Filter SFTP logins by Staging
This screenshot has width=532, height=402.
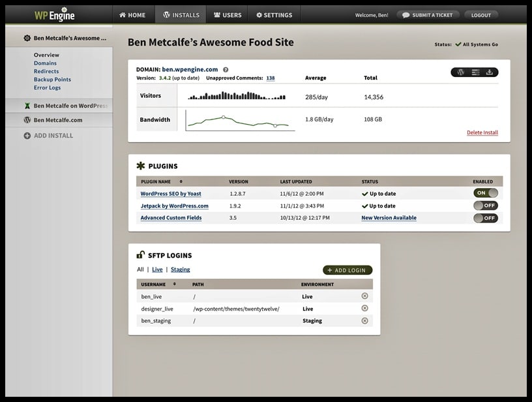[180, 270]
